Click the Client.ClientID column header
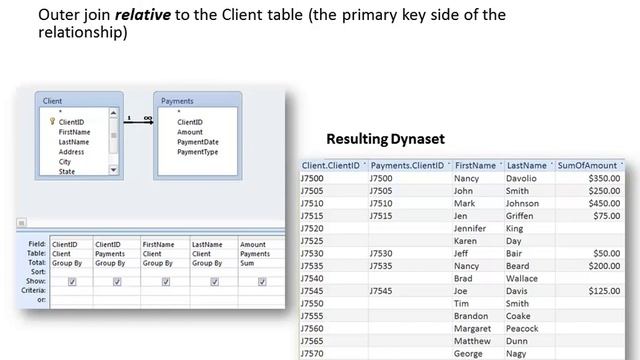This screenshot has width=640, height=360. (333, 165)
